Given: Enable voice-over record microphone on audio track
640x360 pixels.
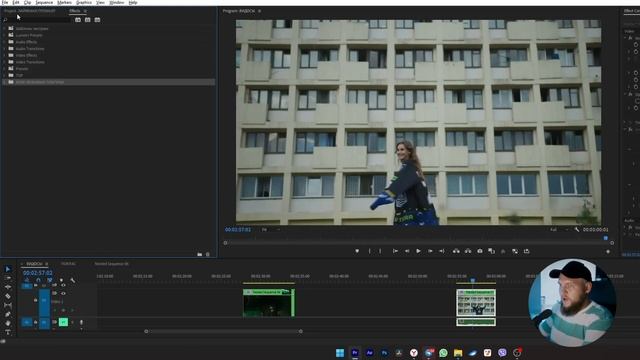Looking at the screenshot, I should click(x=81, y=322).
